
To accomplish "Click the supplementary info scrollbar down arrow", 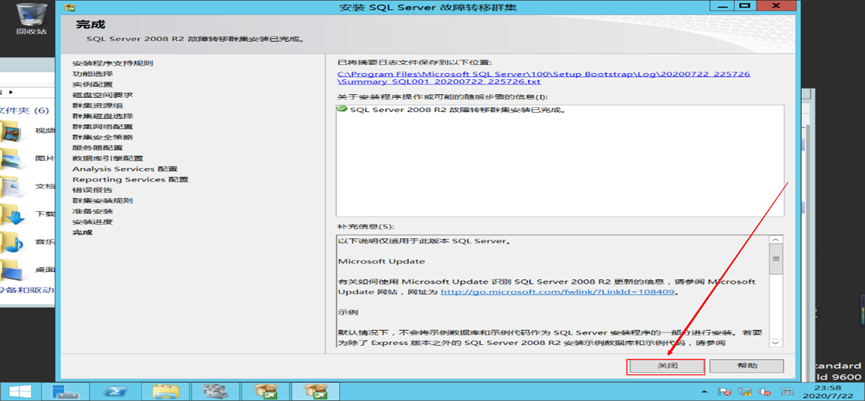I will tap(776, 343).
